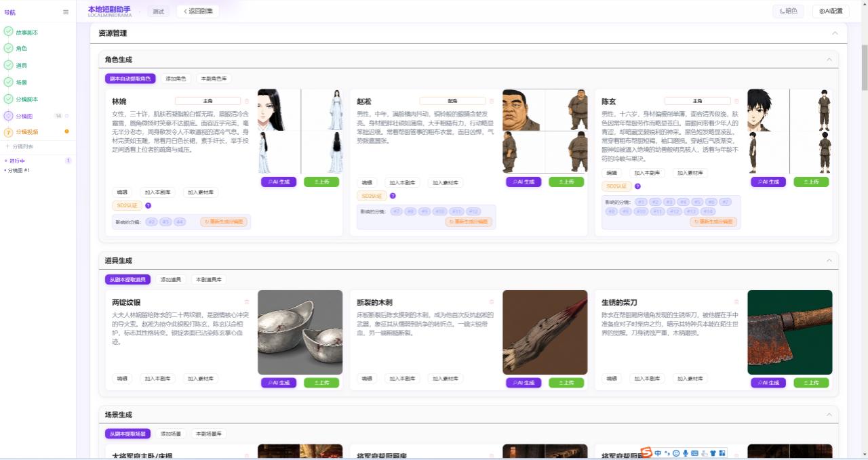The image size is (868, 460).
Task: Click 进行中 status group
Action: 16,161
